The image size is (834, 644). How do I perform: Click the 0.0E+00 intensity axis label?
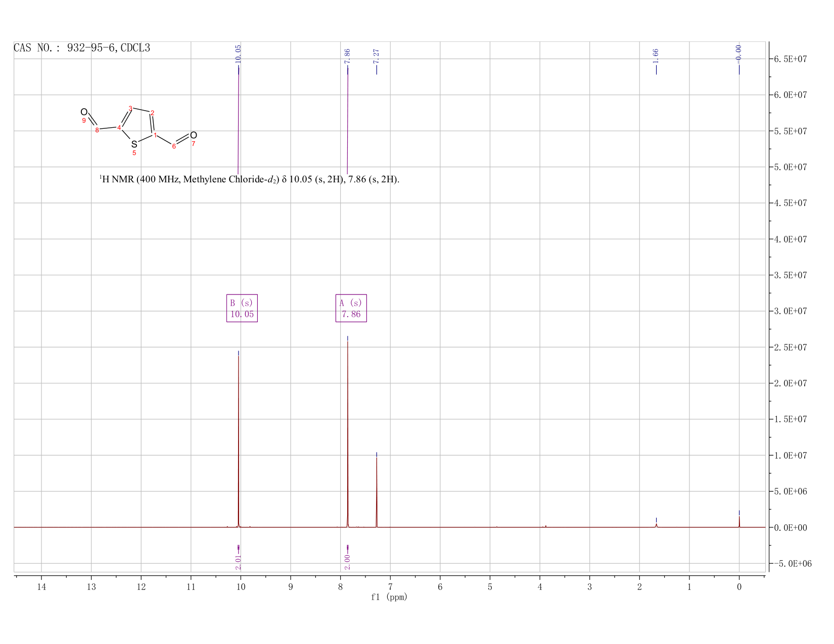point(791,527)
